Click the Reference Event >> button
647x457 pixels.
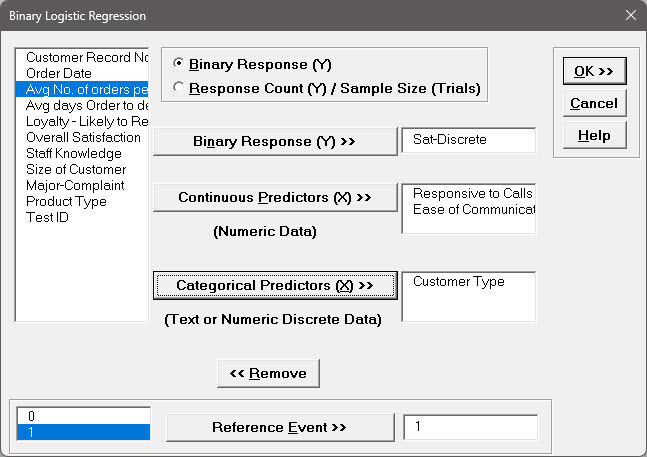pyautogui.click(x=278, y=427)
